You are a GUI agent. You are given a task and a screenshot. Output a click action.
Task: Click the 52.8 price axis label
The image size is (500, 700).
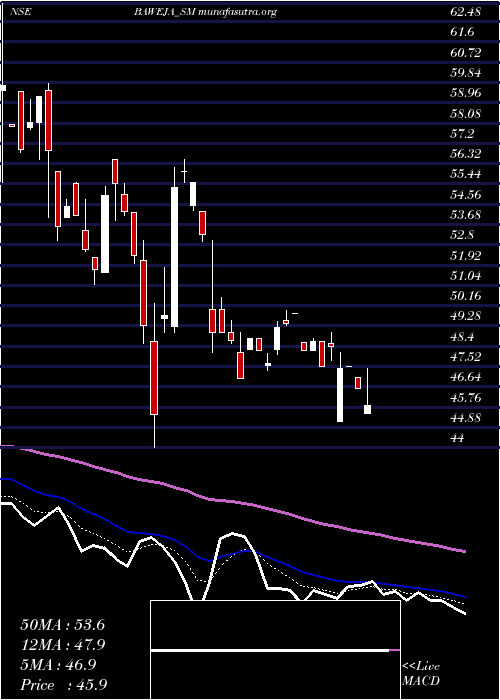point(462,235)
